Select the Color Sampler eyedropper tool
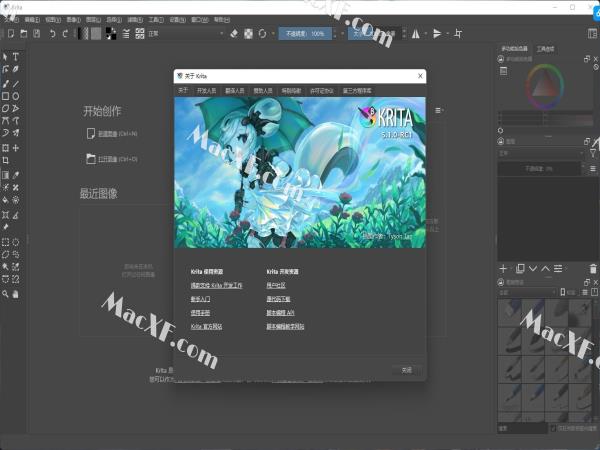Image resolution: width=600 pixels, height=450 pixels. 16,175
